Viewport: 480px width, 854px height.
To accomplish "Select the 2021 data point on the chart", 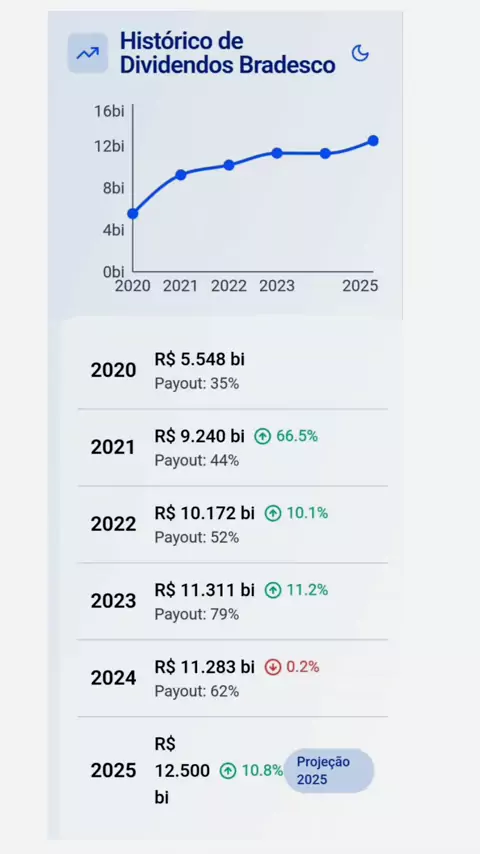I will click(x=181, y=174).
